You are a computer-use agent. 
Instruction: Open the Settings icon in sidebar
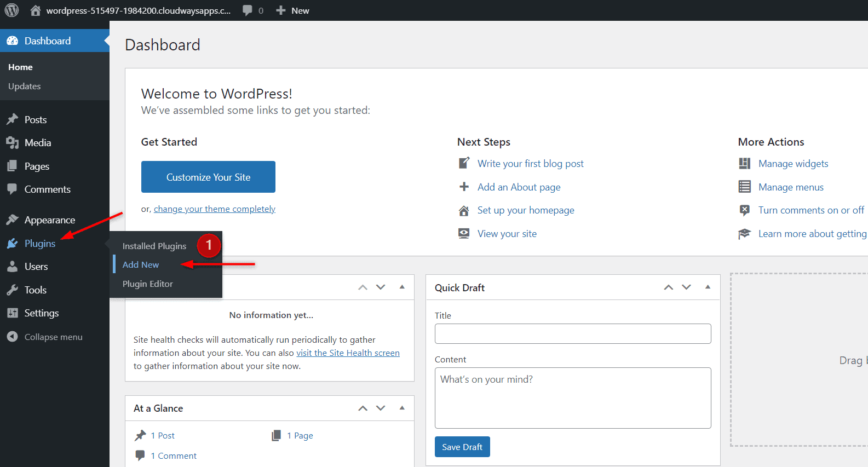pyautogui.click(x=12, y=313)
